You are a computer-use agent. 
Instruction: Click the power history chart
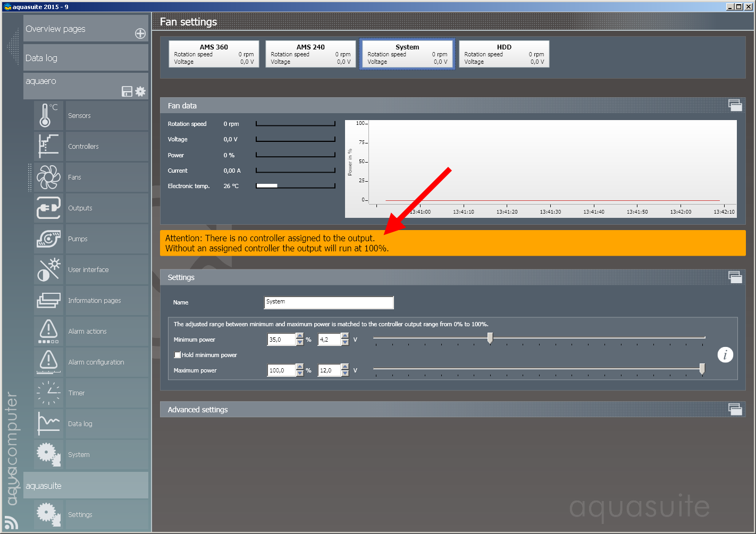[x=541, y=169]
